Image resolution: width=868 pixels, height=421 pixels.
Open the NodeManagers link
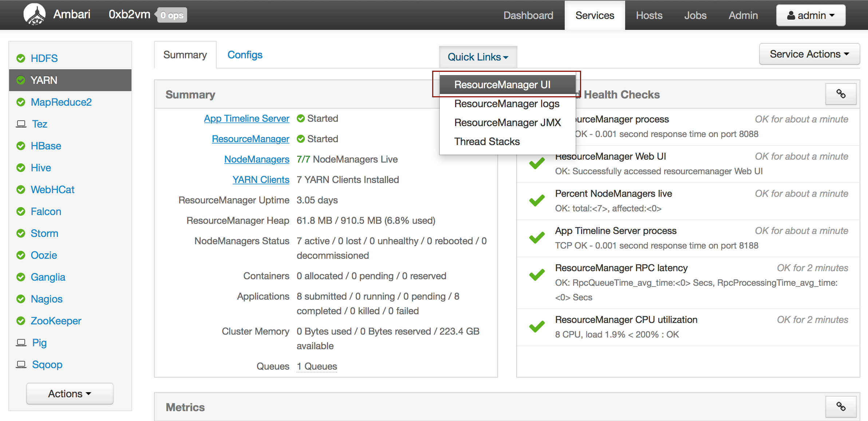[x=256, y=159]
